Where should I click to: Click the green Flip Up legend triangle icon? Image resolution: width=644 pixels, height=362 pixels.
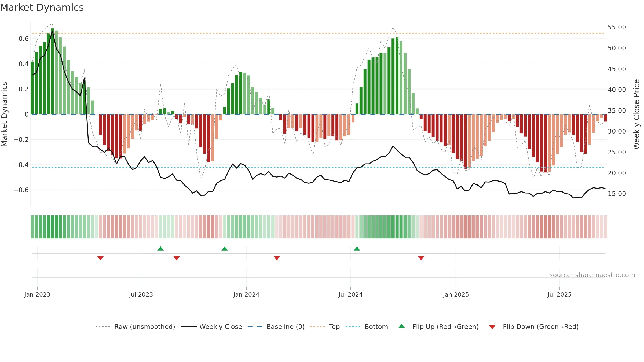(x=402, y=326)
